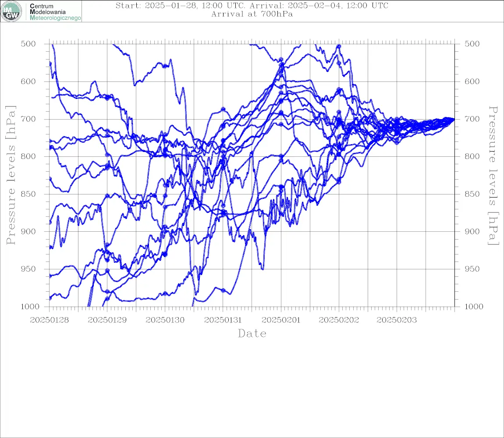Click the 'Date' x-axis title
504x438 pixels.
click(x=252, y=333)
